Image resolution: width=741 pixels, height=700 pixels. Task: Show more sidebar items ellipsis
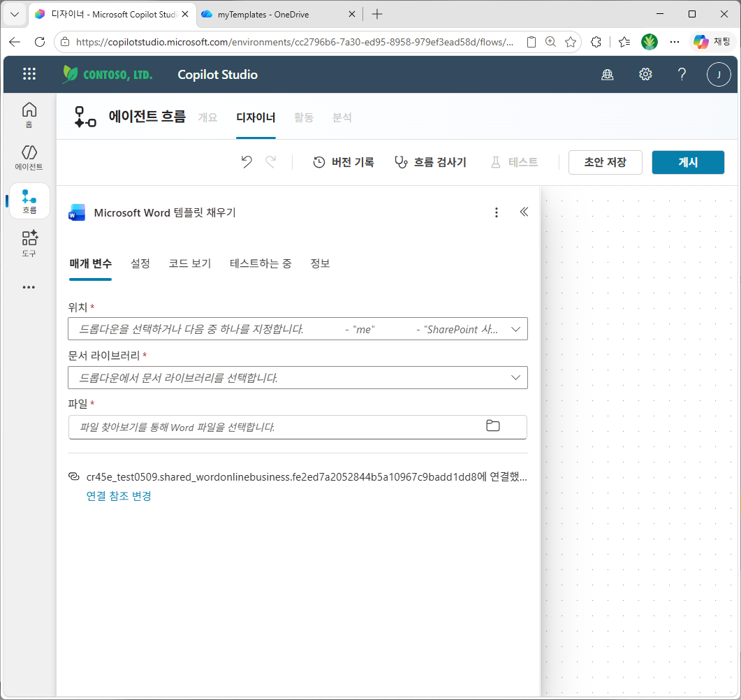[x=29, y=287]
